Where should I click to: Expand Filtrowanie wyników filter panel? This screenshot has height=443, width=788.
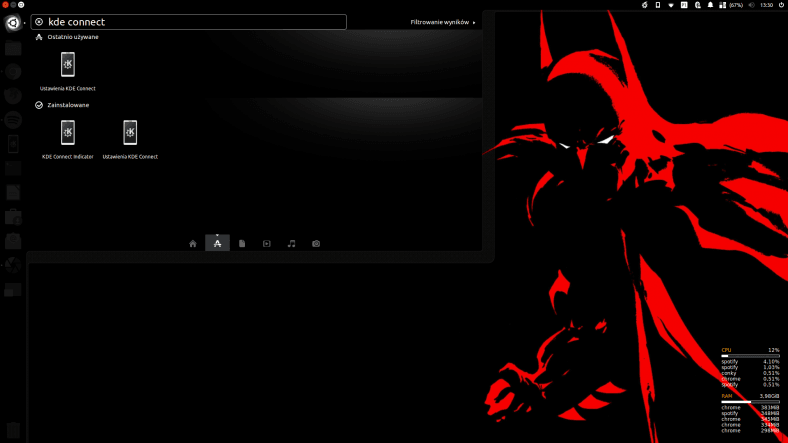(442, 22)
